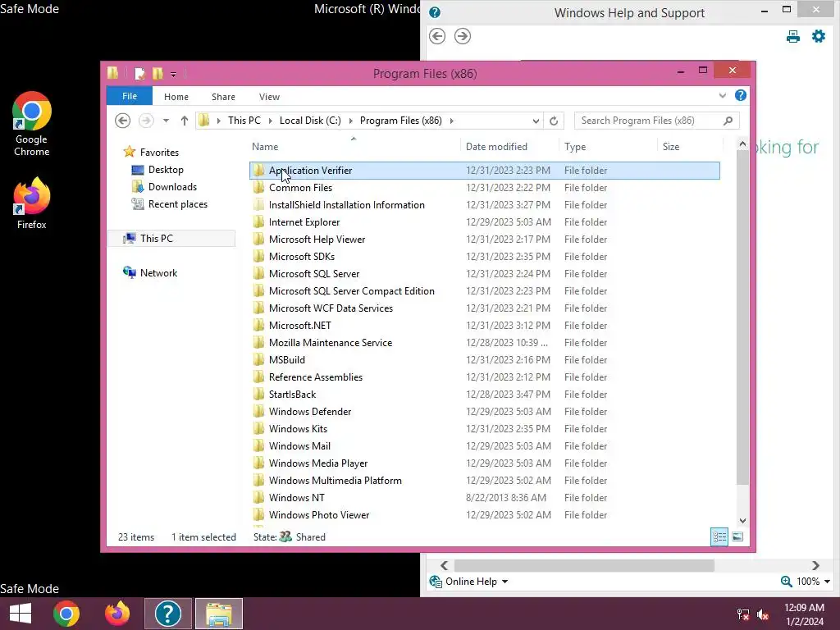Select the Mozilla Maintenance Service folder

(484, 342)
